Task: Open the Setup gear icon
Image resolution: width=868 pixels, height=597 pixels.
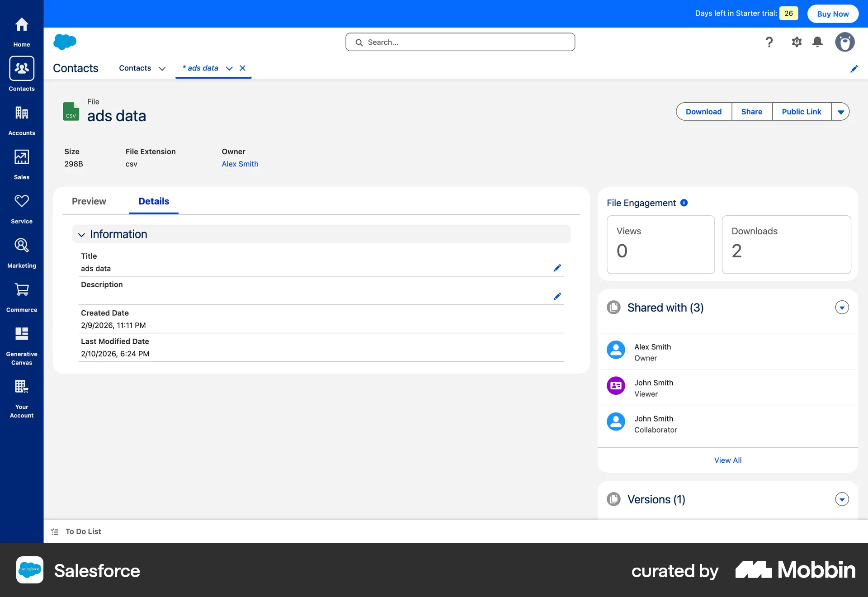Action: 797,42
